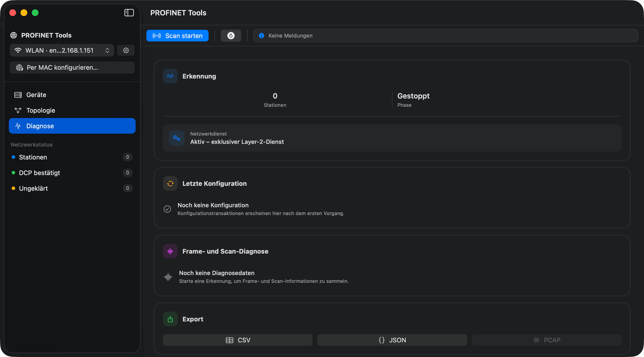
Task: Click the DCP bestätigt count badge
Action: pos(128,173)
